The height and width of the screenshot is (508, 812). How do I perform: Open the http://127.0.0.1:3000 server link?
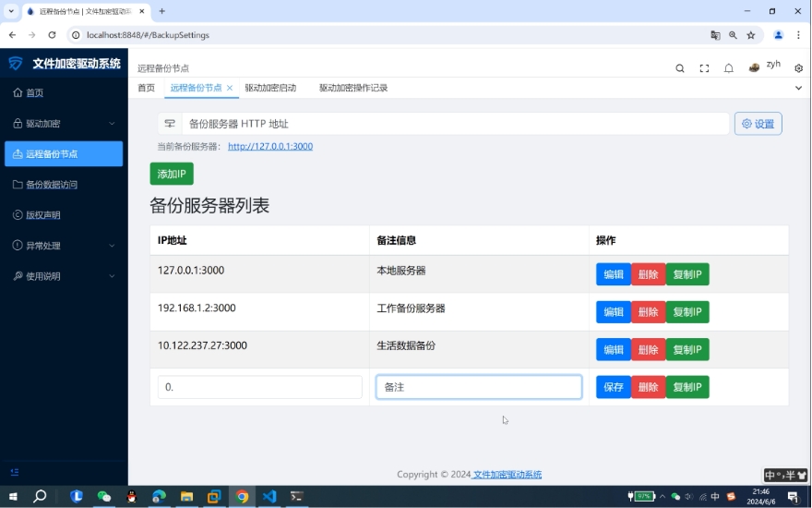(270, 146)
